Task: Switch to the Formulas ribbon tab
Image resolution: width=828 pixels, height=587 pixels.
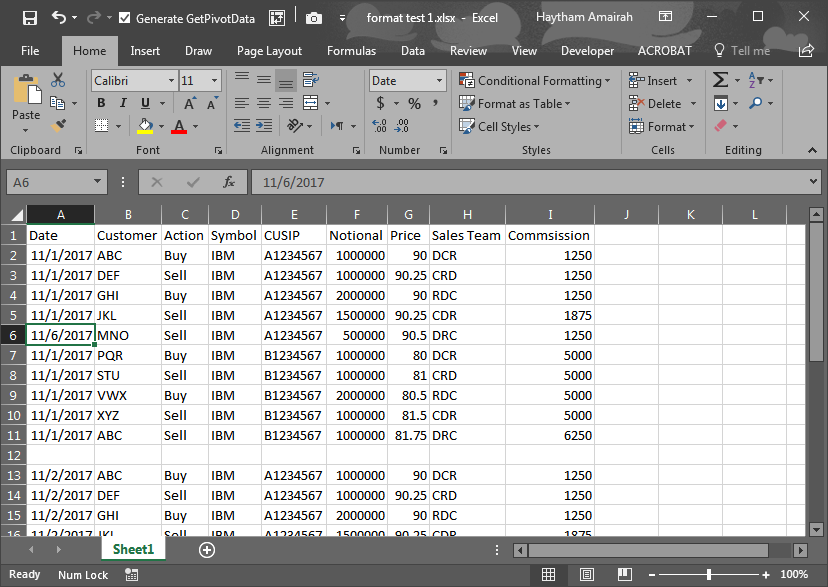Action: click(351, 50)
